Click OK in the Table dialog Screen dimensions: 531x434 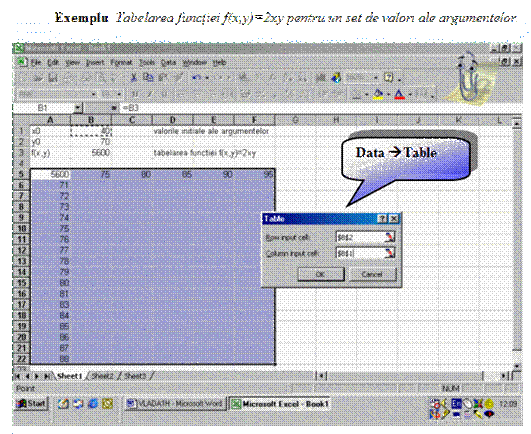(321, 274)
